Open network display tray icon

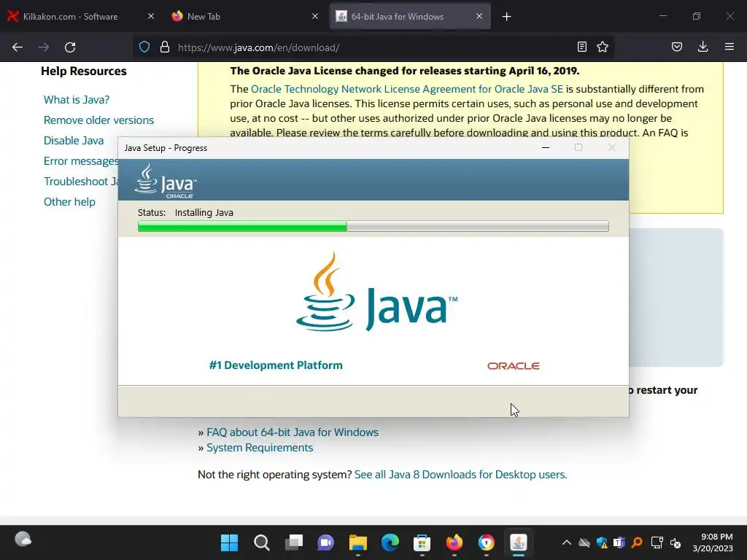[x=657, y=542]
